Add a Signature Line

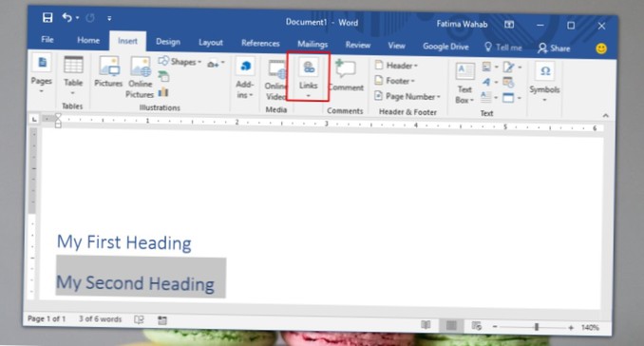pos(512,67)
